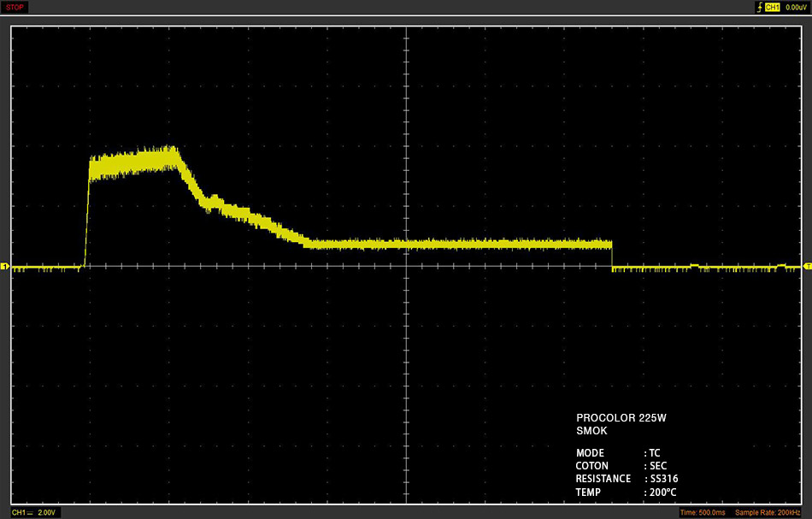Click the waveform's vertical falling edge
Image resolution: width=812 pixels, height=519 pixels.
612,255
